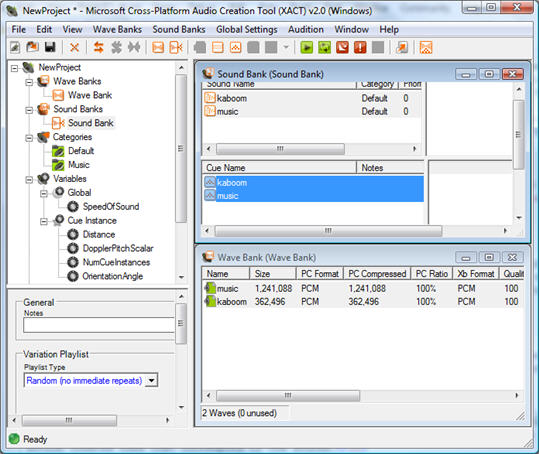Click in the General Notes input field
Screen dimensions: 539x454
[x=99, y=325]
